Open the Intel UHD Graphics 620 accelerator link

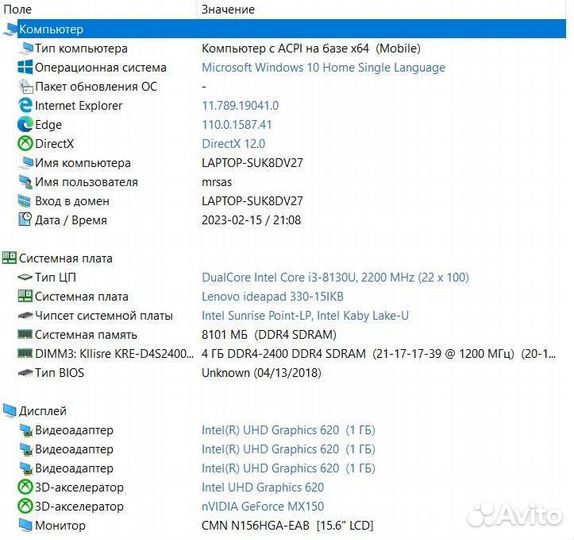point(263,487)
